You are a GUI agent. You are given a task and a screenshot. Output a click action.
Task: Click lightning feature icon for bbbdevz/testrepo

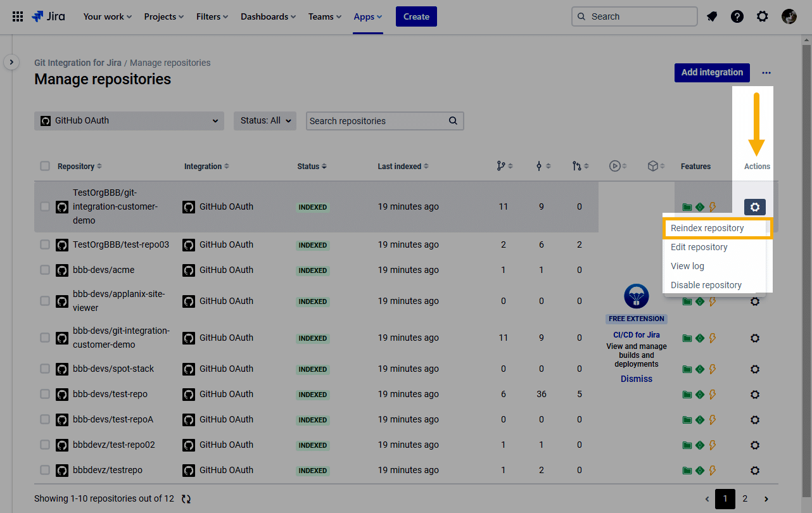pos(712,471)
